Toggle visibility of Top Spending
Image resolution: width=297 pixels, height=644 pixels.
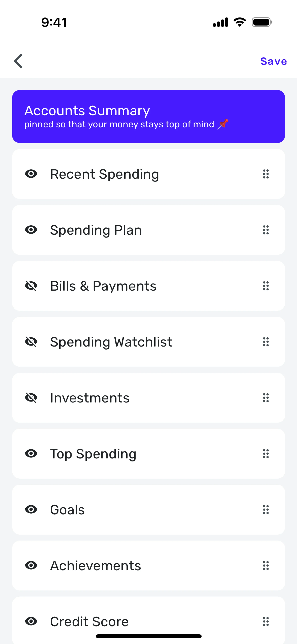pos(31,454)
